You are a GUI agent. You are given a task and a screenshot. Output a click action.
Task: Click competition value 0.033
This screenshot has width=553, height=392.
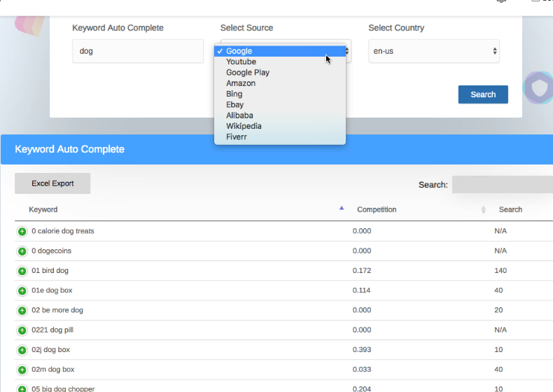[x=362, y=370]
